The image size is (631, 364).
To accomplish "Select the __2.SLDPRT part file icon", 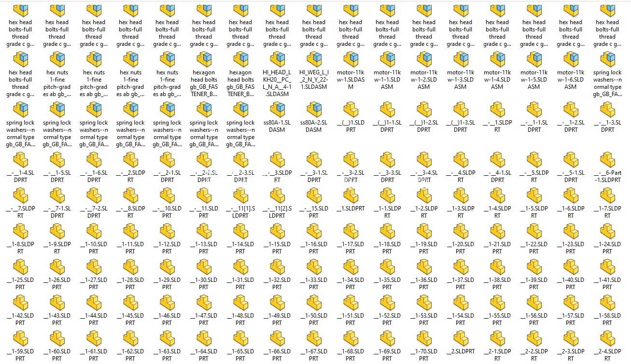I will 461,339.
